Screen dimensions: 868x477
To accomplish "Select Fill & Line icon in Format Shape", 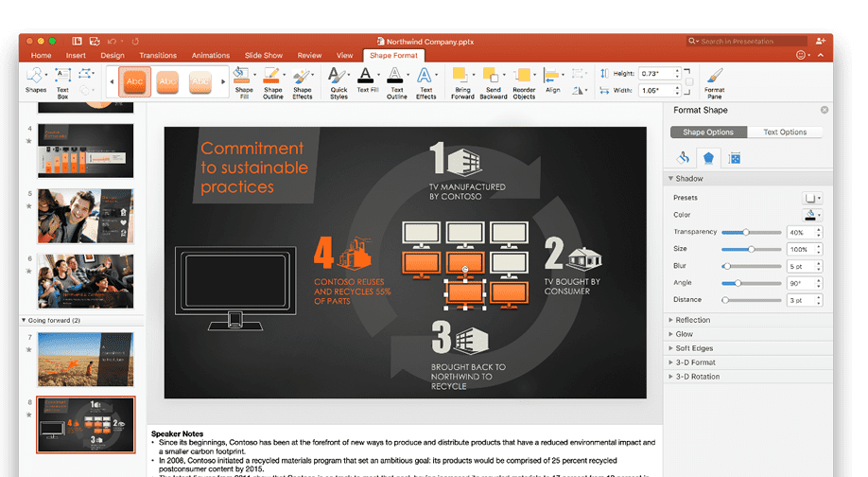I will coord(683,158).
